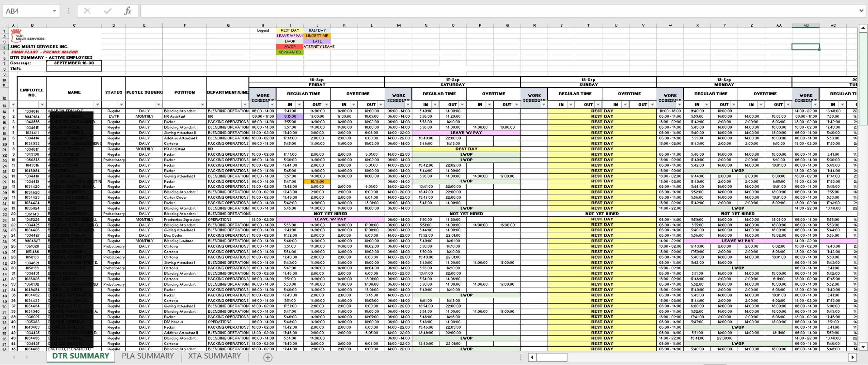Expand the formula bar with right chevron
The height and width of the screenshot is (365, 868).
861,11
